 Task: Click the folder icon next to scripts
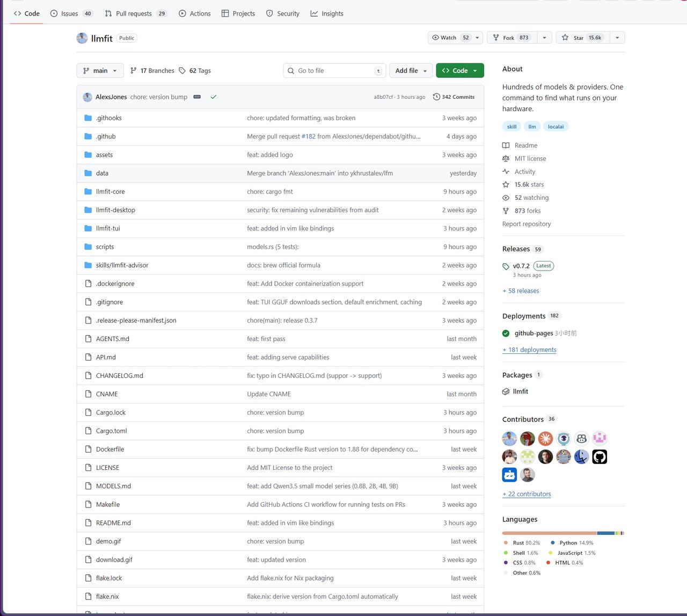point(88,247)
